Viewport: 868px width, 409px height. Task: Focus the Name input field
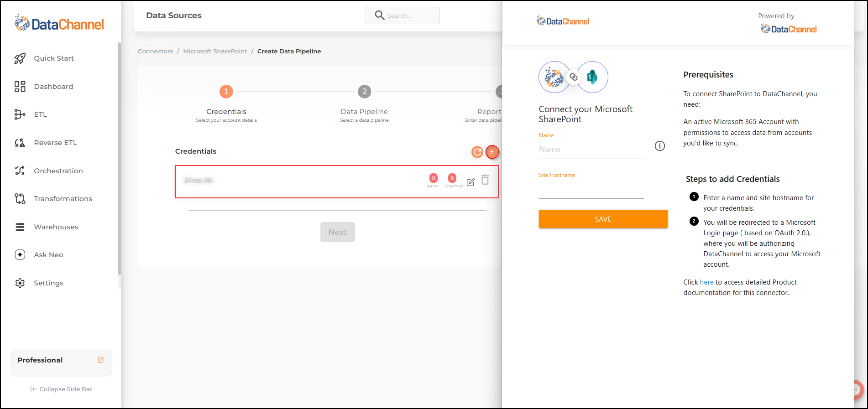pyautogui.click(x=591, y=149)
